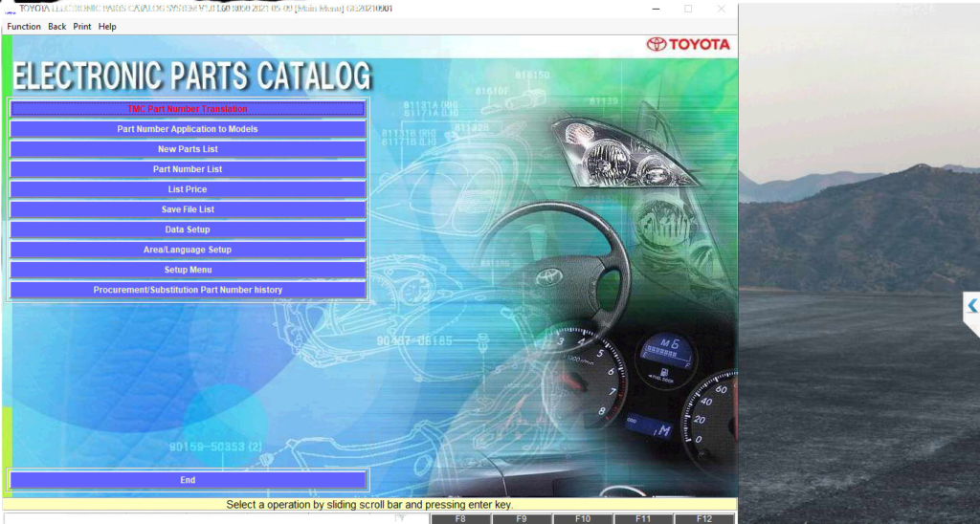Viewport: 980px width, 524px height.
Task: Click the application icon in title bar
Action: point(10,11)
